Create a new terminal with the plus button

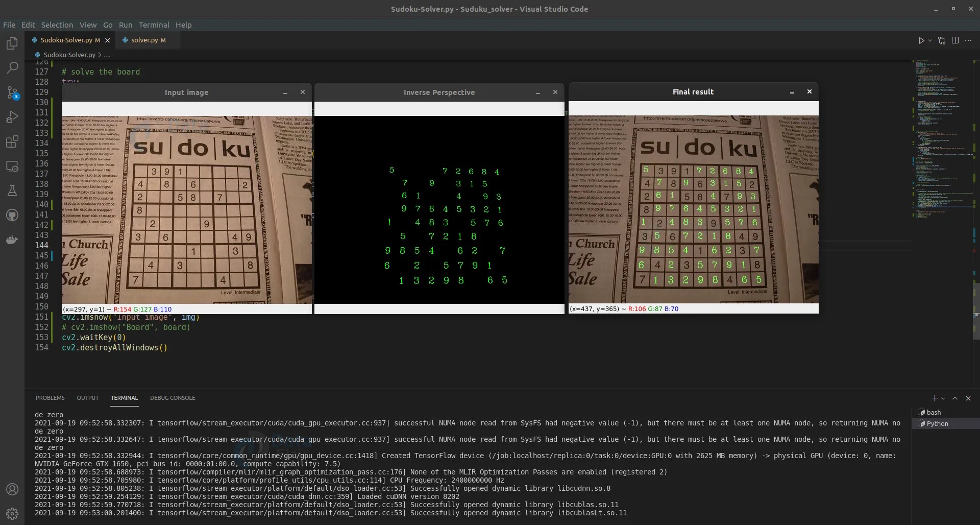click(x=934, y=398)
